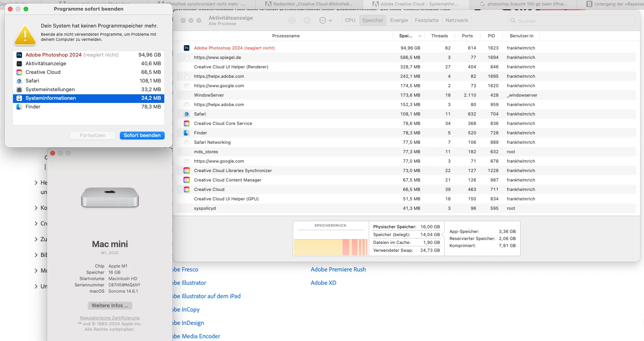Open the ellipsis action menu in Activity Monitor
This screenshot has width=644, height=341.
click(325, 20)
